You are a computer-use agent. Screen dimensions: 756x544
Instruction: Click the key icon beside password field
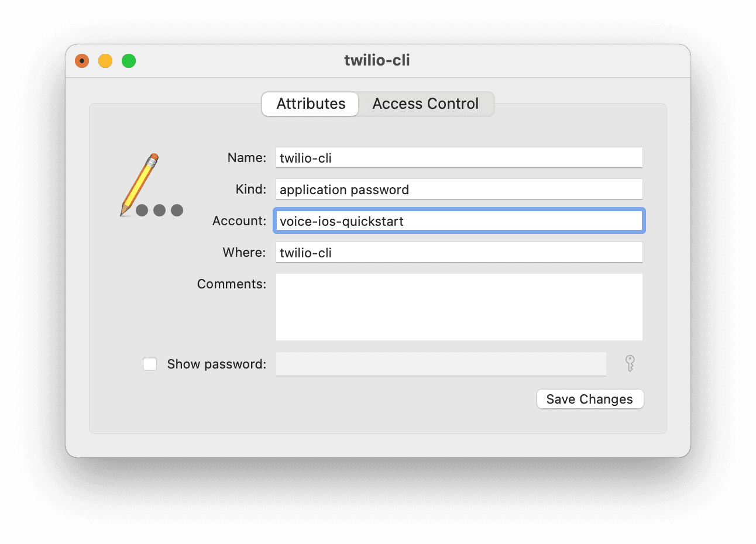tap(630, 363)
